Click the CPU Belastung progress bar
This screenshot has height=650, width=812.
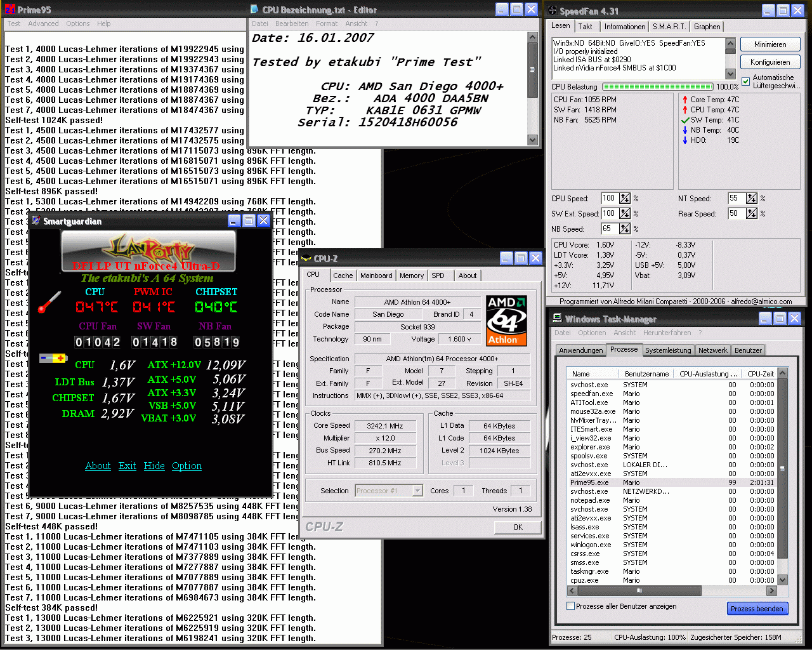coord(657,86)
